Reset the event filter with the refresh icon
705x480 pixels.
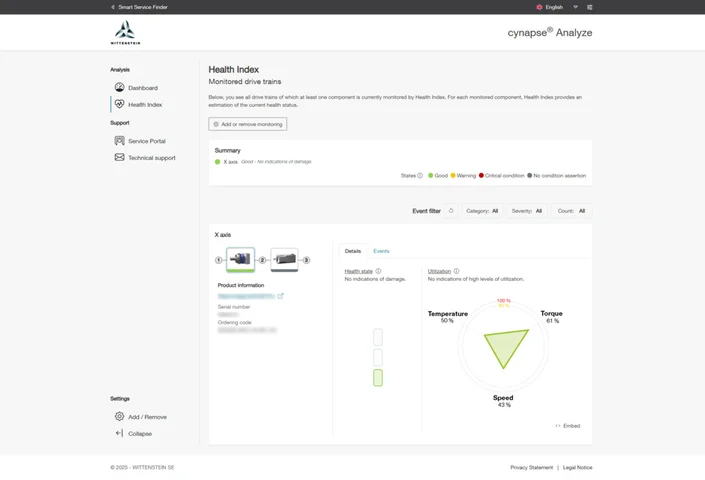tap(451, 211)
